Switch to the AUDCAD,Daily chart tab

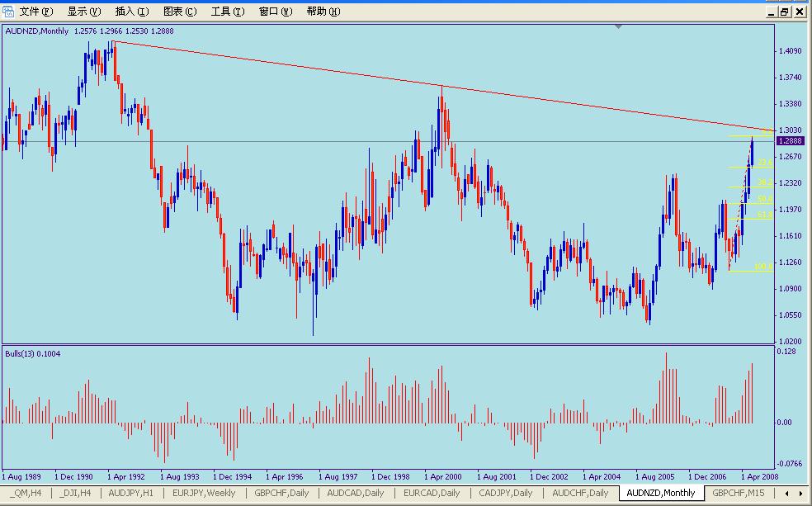[x=355, y=493]
